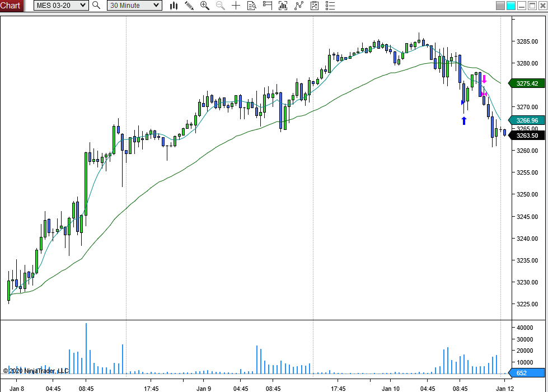Click the 3225.00 price axis label
Screen dimensions: 548x392
[x=527, y=304]
